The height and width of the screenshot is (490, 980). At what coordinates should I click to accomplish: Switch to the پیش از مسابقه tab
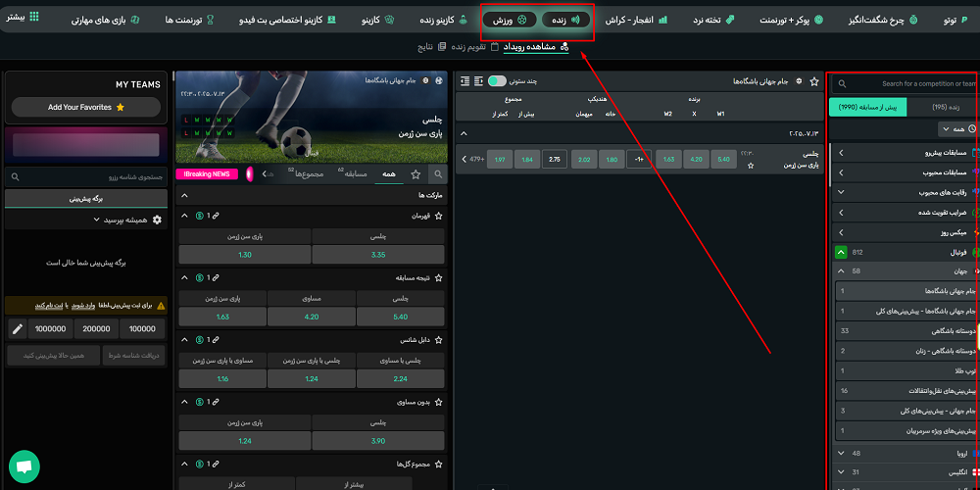pyautogui.click(x=868, y=107)
